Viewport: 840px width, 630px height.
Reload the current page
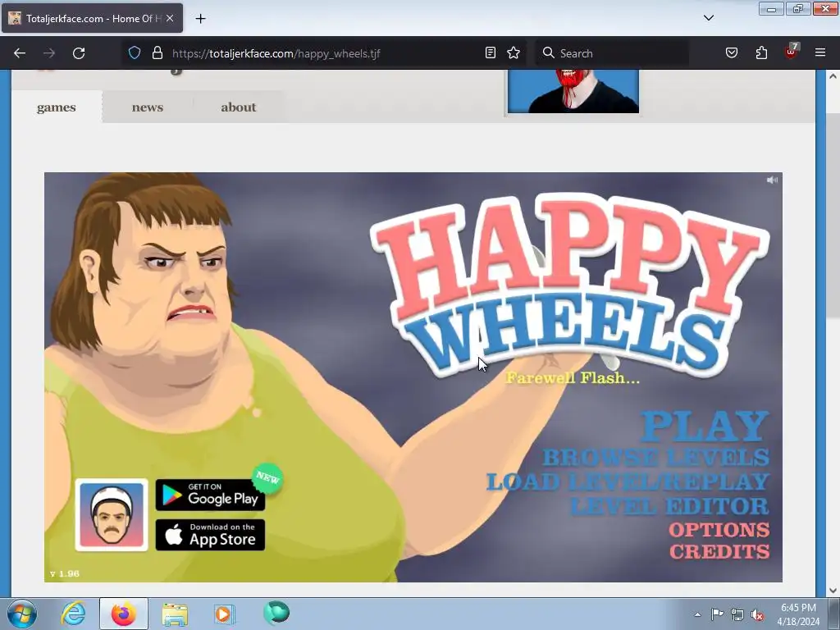click(79, 53)
